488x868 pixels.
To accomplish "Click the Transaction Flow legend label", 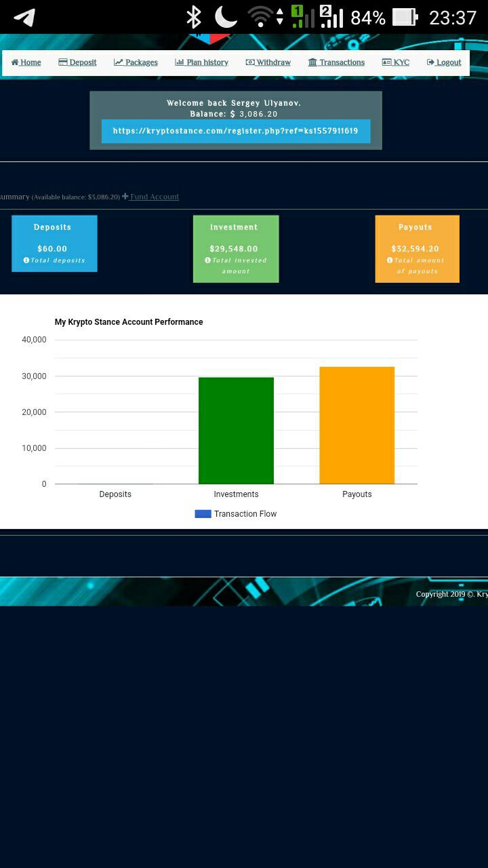I will [245, 514].
